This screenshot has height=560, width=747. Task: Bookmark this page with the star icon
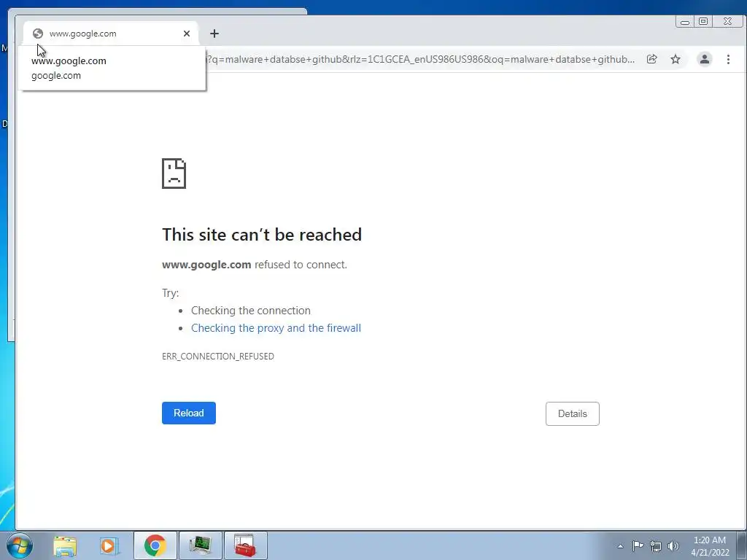coord(676,59)
